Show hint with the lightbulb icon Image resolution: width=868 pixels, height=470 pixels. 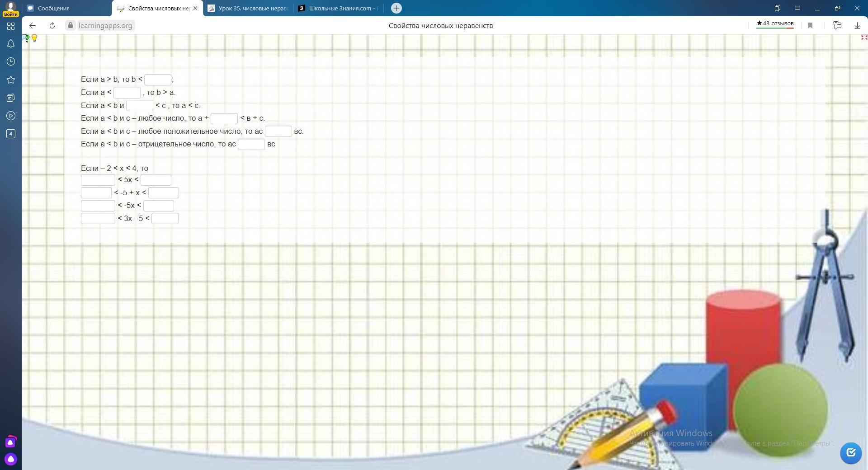pos(34,38)
